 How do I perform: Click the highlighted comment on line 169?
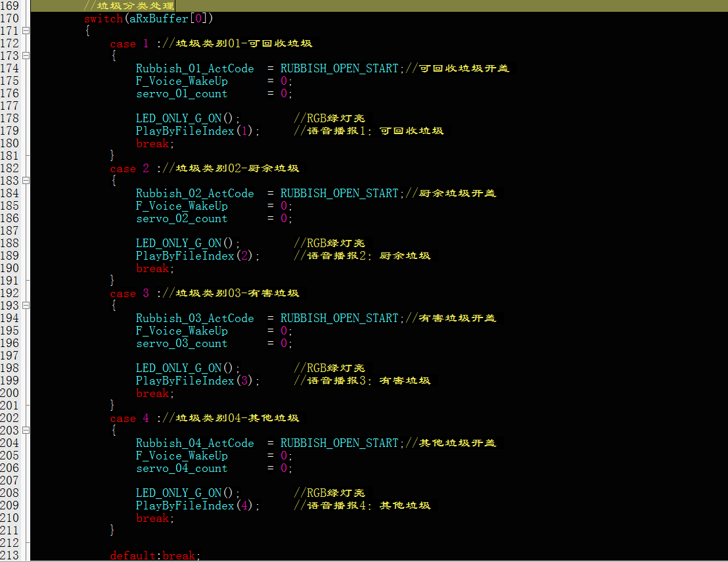coord(129,5)
